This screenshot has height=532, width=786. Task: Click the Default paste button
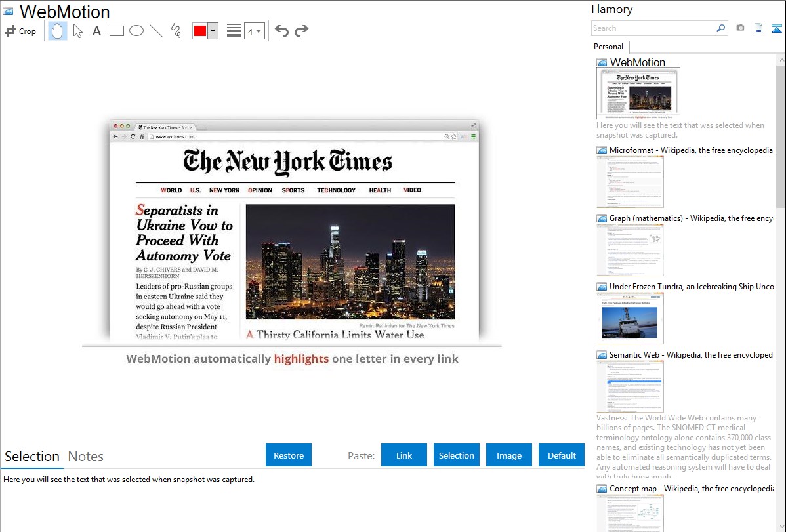tap(562, 455)
